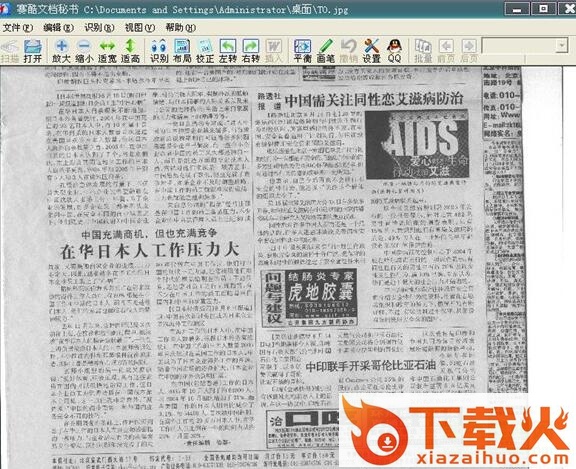Screen dimensions: 576x469
Task: Open 设置 settings tool
Action: coord(372,51)
